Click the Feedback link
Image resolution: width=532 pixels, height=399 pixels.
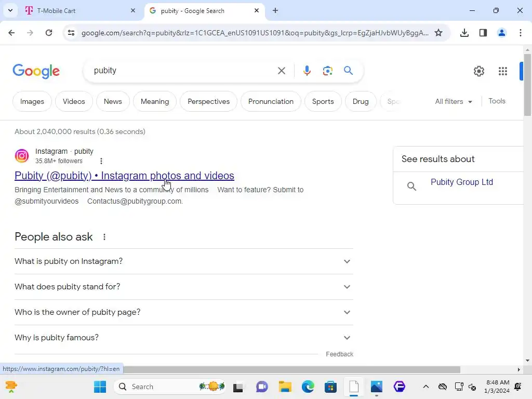coord(339,354)
